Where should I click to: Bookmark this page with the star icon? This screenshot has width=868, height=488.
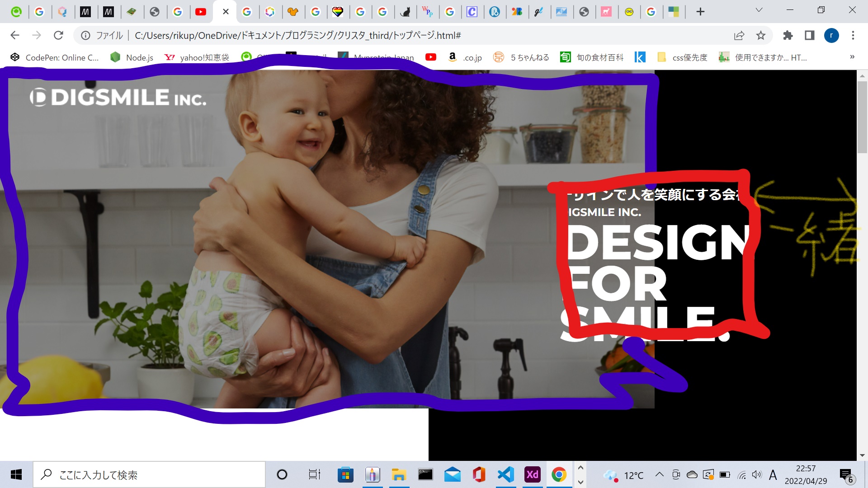(761, 35)
